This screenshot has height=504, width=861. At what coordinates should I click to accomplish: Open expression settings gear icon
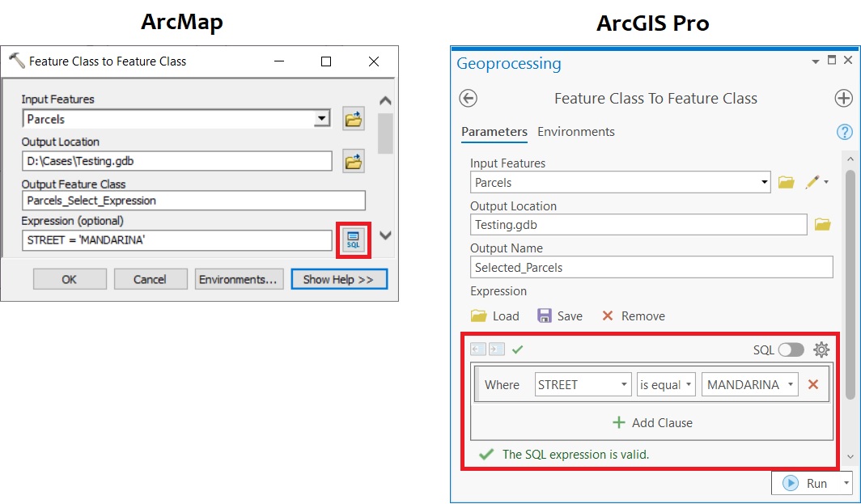click(x=821, y=349)
